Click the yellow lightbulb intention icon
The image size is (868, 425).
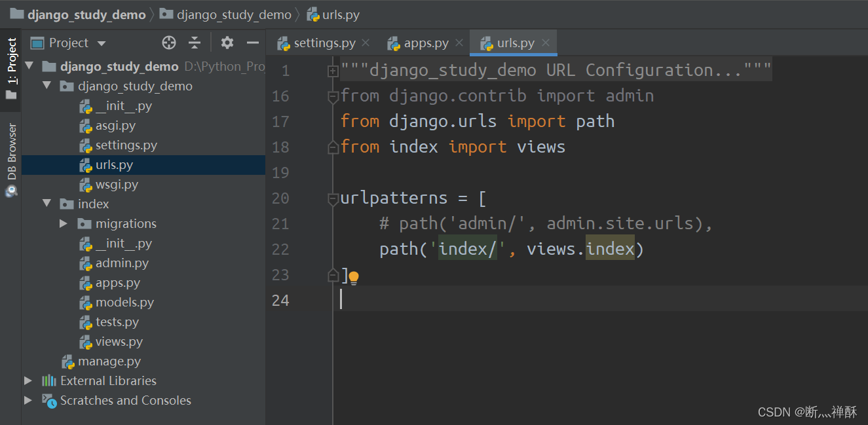tap(354, 278)
